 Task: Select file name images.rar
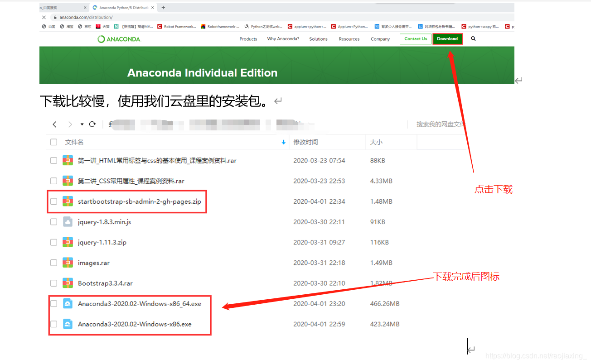coord(94,263)
